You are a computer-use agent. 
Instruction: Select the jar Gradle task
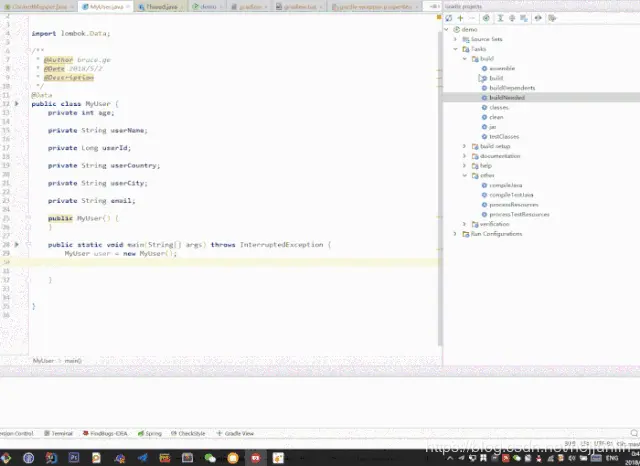(x=489, y=127)
